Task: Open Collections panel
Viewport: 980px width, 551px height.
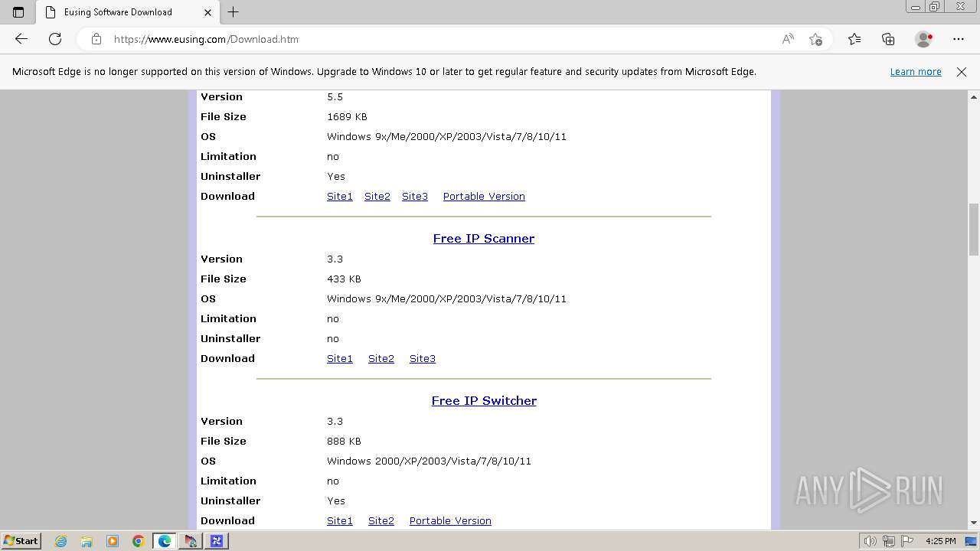Action: click(x=888, y=39)
